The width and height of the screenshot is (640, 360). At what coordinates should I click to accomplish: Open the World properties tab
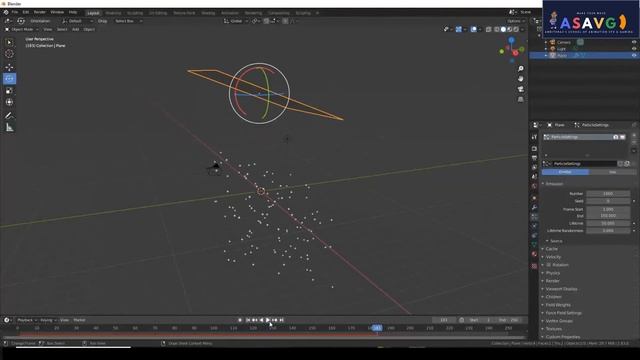[534, 186]
